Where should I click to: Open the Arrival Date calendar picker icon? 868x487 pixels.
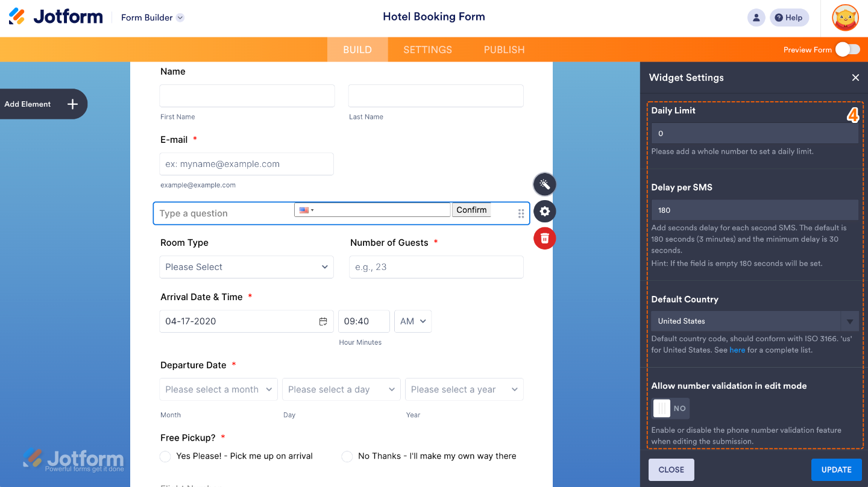pyautogui.click(x=324, y=321)
